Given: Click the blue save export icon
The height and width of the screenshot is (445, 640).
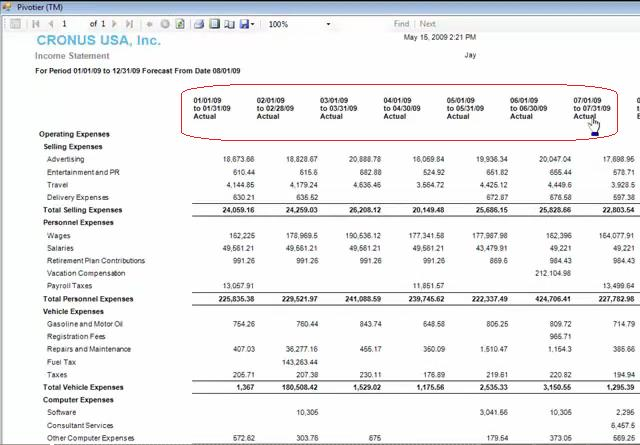Looking at the screenshot, I should tap(244, 24).
